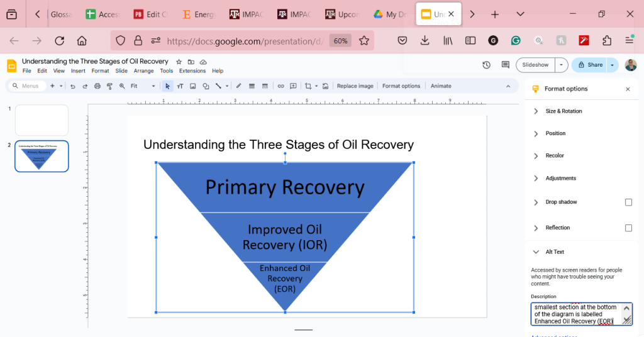Click the Border color pencil icon

coord(238,86)
